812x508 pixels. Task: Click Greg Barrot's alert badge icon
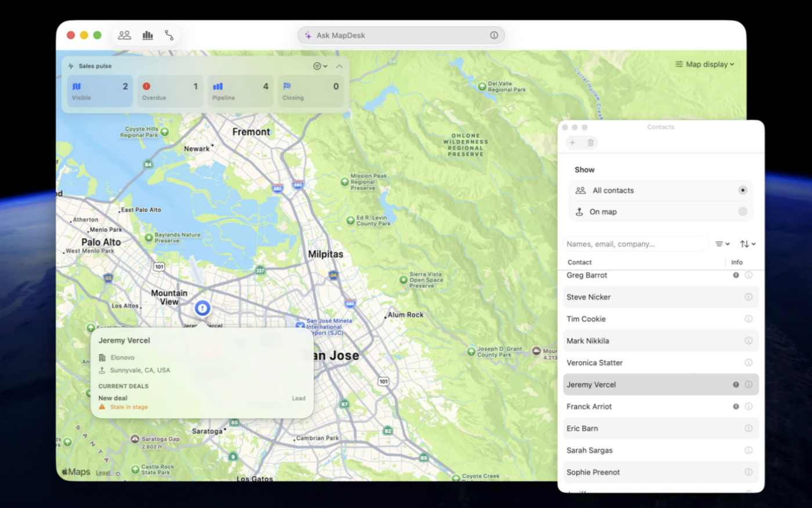pos(735,275)
